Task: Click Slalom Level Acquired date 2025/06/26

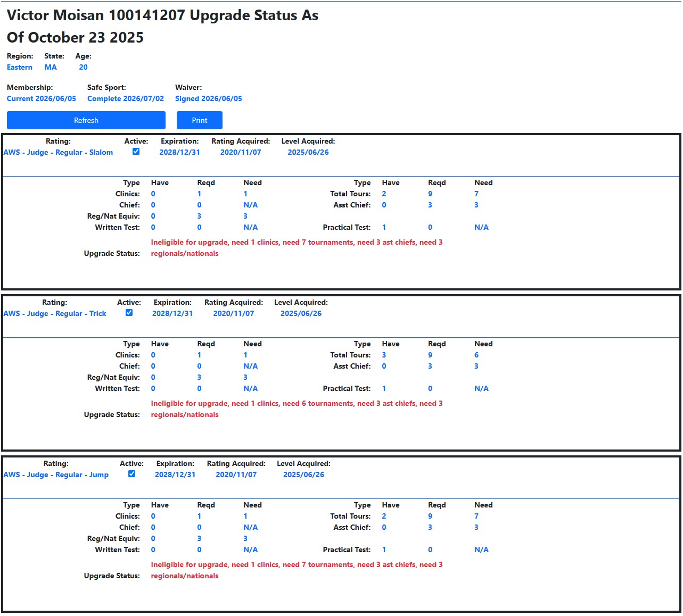Action: pyautogui.click(x=308, y=152)
